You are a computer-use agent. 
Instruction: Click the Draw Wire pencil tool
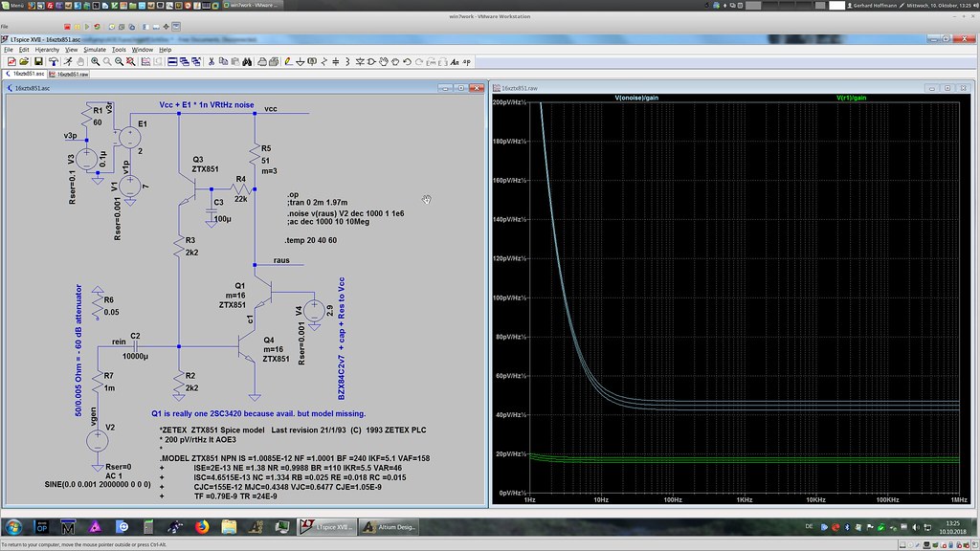click(x=287, y=61)
